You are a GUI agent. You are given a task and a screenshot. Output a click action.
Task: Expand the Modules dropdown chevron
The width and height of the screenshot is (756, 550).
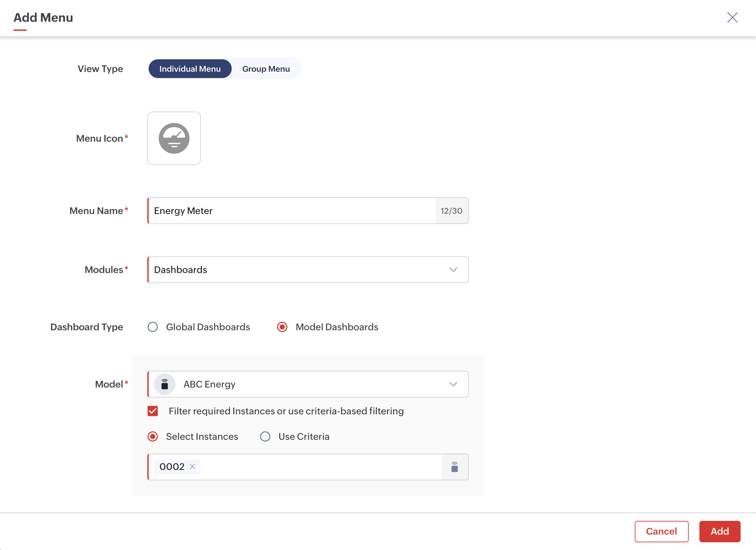click(453, 270)
